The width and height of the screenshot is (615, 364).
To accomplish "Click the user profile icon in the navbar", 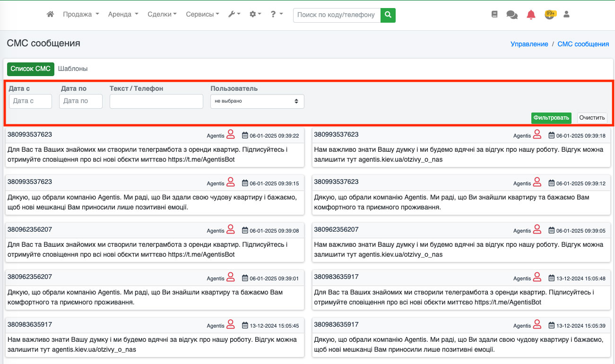I will click(566, 15).
